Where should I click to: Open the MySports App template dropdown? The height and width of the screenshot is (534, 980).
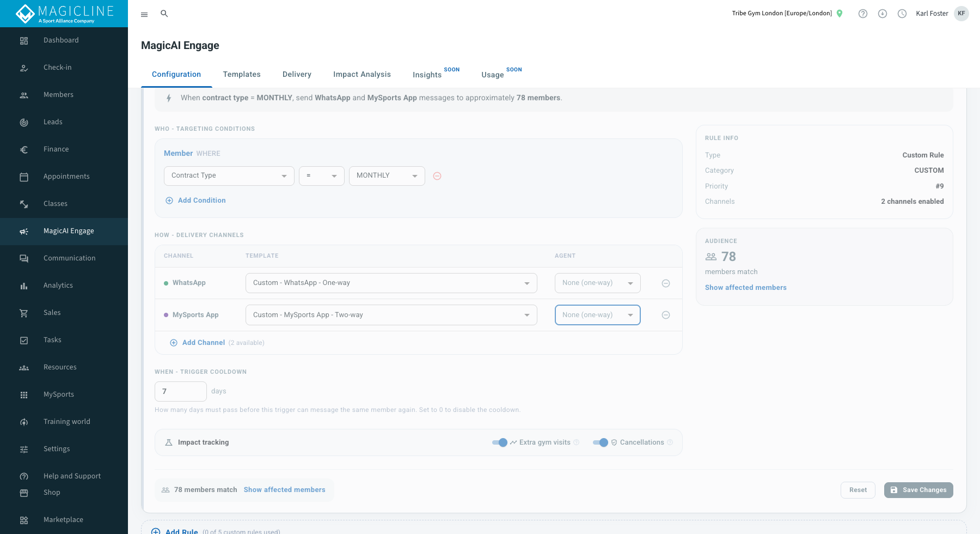tap(391, 315)
